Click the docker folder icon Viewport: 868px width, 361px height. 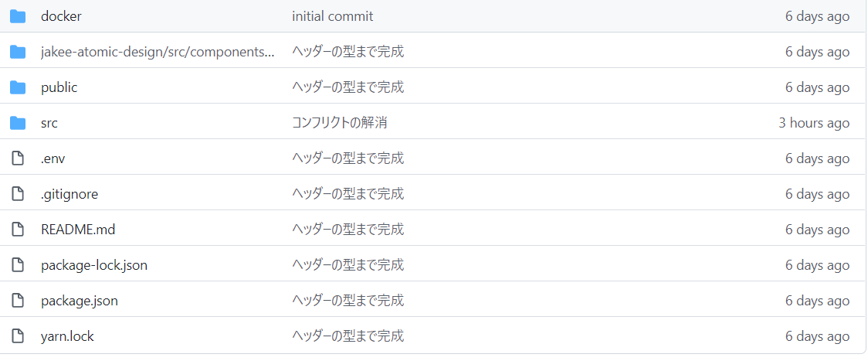18,17
